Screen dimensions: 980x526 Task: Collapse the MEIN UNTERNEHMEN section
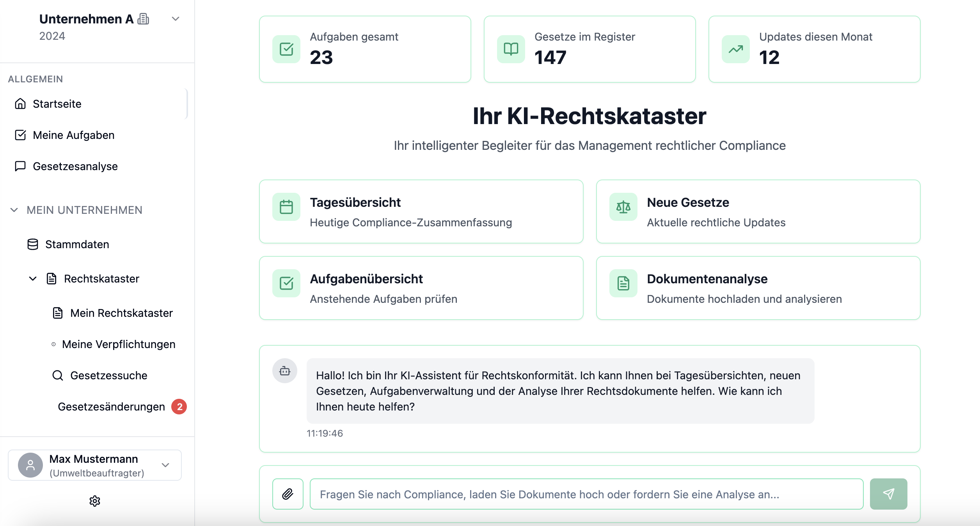click(14, 210)
